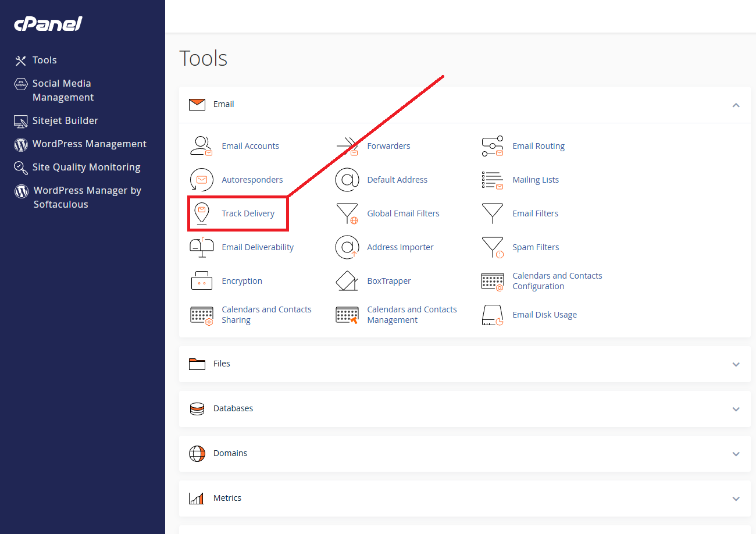Click the Email Routing link

(x=539, y=146)
